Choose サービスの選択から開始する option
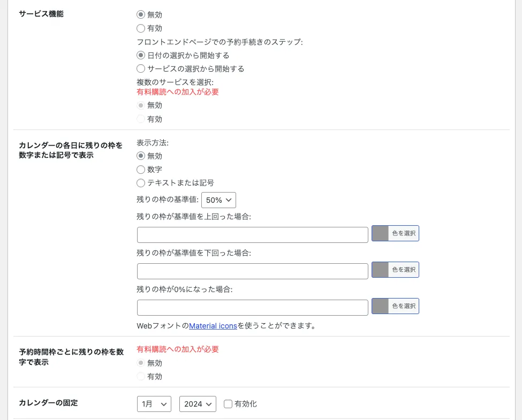Viewport: 522px width, 420px height. 141,68
